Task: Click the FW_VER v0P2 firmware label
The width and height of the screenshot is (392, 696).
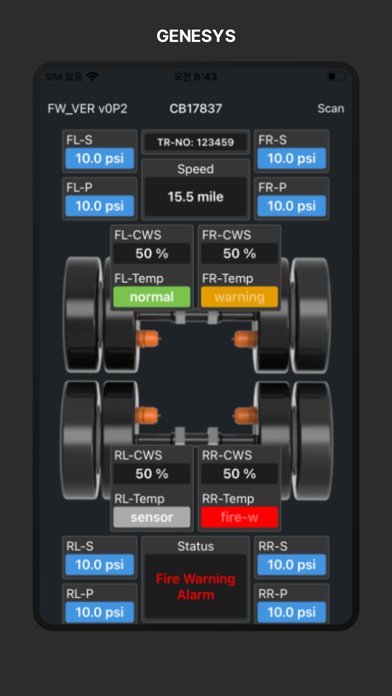Action: tap(87, 108)
